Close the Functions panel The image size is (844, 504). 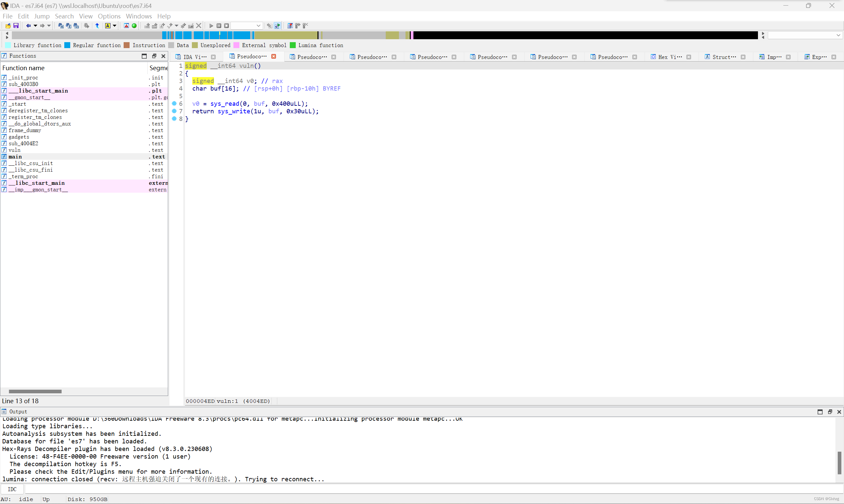pos(164,56)
